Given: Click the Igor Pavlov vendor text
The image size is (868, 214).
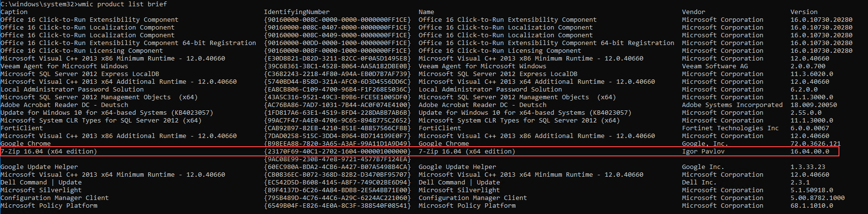Looking at the screenshot, I should click(703, 152).
